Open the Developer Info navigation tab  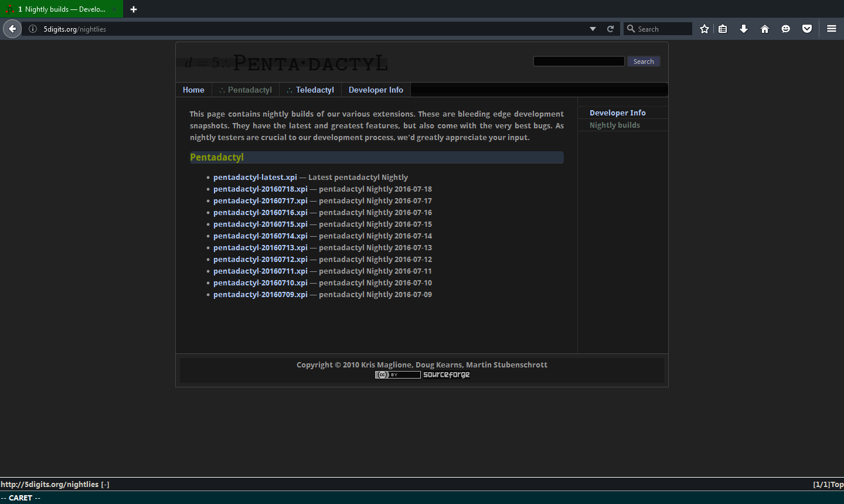pyautogui.click(x=376, y=90)
